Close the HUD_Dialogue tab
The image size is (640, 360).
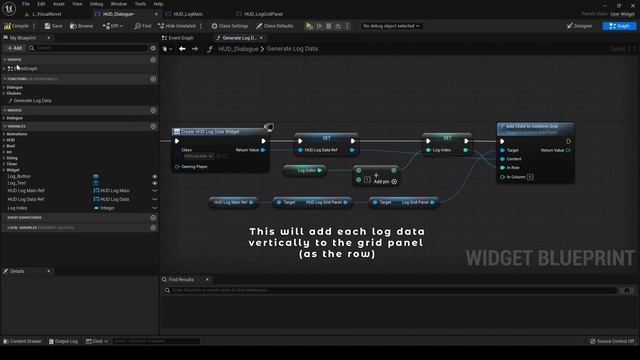coord(156,14)
